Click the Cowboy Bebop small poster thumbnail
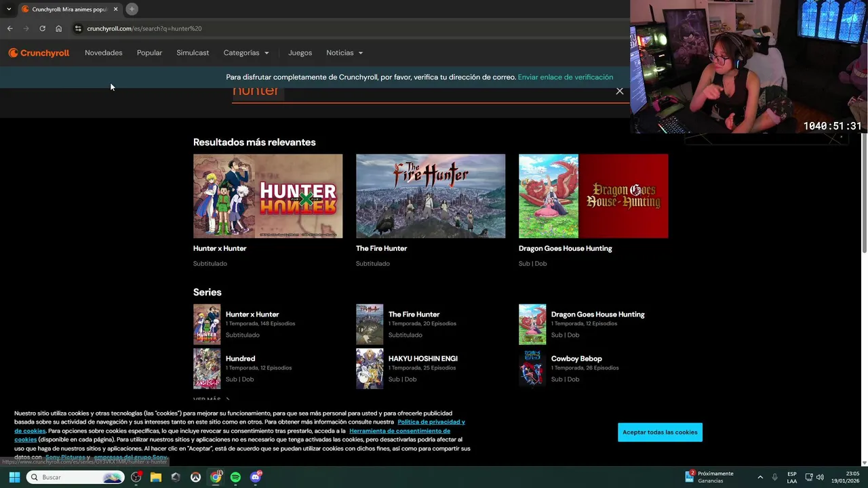Screen dimensions: 868x488 point(532,368)
